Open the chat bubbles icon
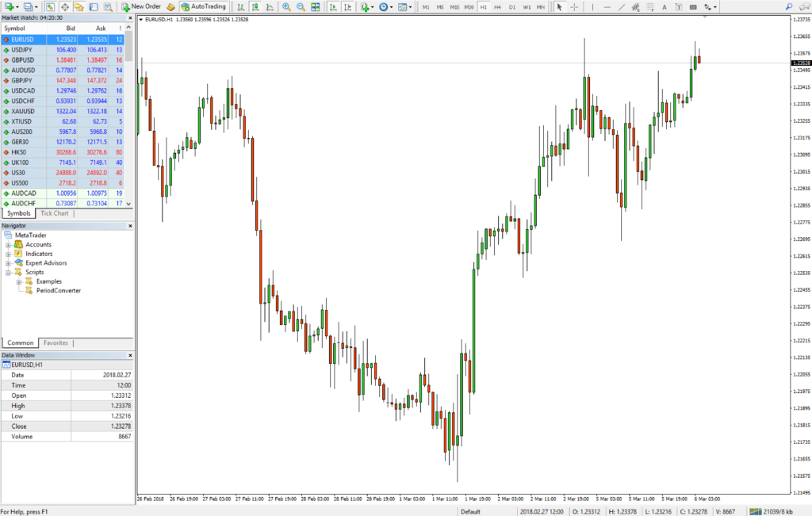 click(x=804, y=6)
